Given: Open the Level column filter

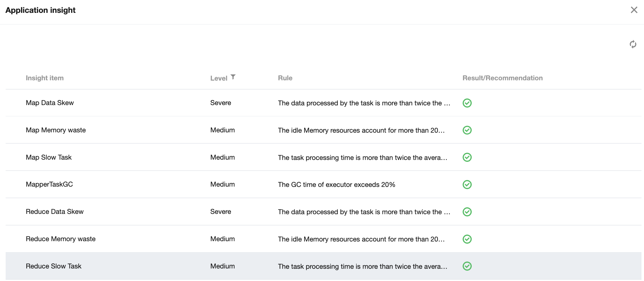Looking at the screenshot, I should coord(233,77).
